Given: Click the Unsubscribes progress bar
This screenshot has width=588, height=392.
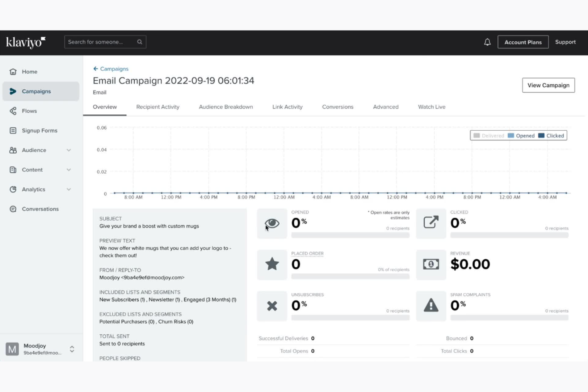Looking at the screenshot, I should [350, 318].
